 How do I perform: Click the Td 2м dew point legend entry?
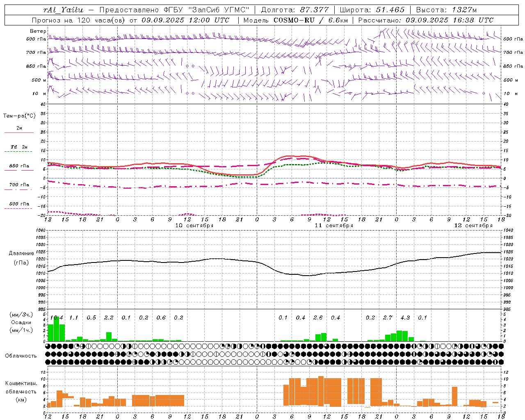(19, 147)
